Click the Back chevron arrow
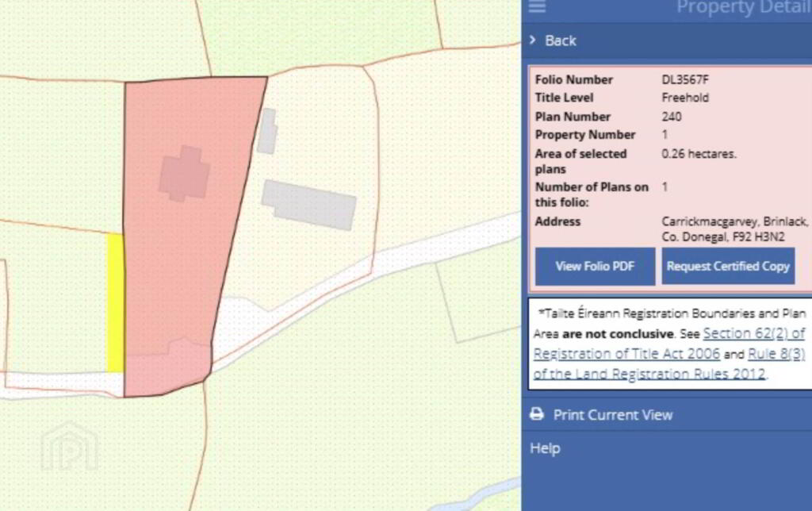812x511 pixels. click(533, 40)
